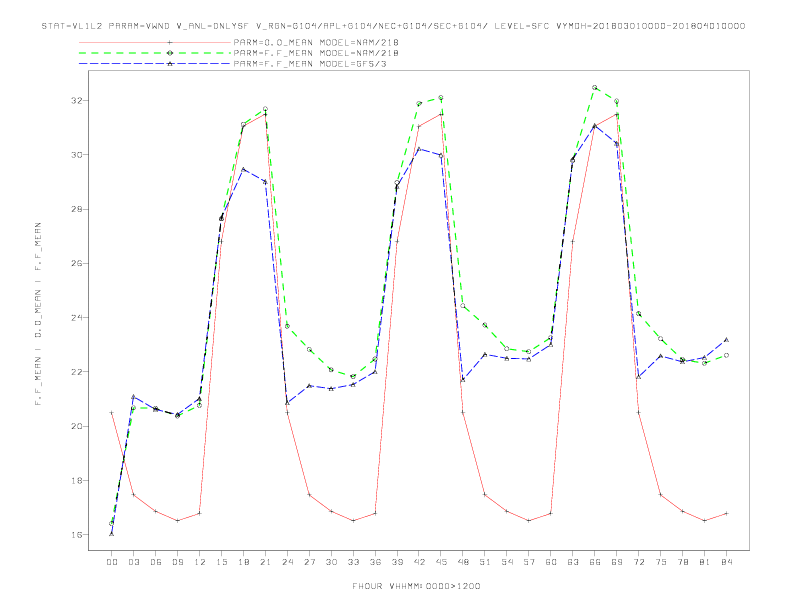Click x-axis forecast hour label 60

pyautogui.click(x=551, y=562)
